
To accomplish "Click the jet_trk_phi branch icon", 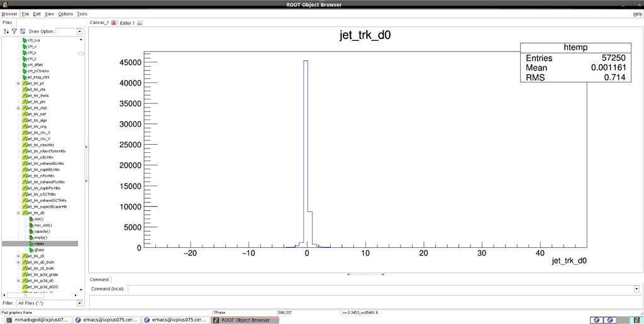I will point(25,102).
